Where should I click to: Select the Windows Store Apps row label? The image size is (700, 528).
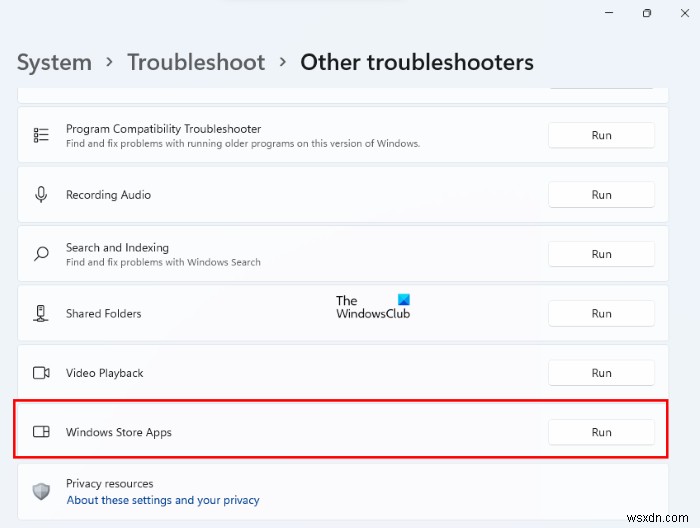click(x=119, y=432)
